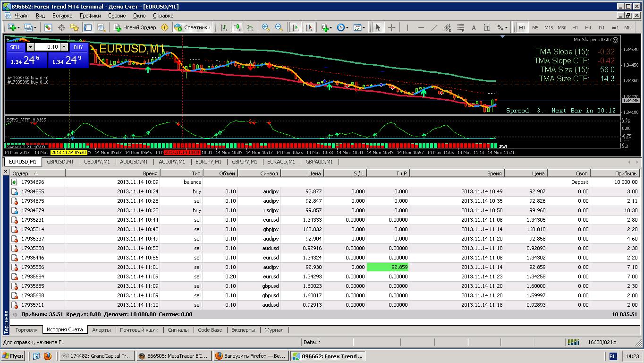Click the zoom out magnifier icon
This screenshot has width=644, height=363.
279,27
